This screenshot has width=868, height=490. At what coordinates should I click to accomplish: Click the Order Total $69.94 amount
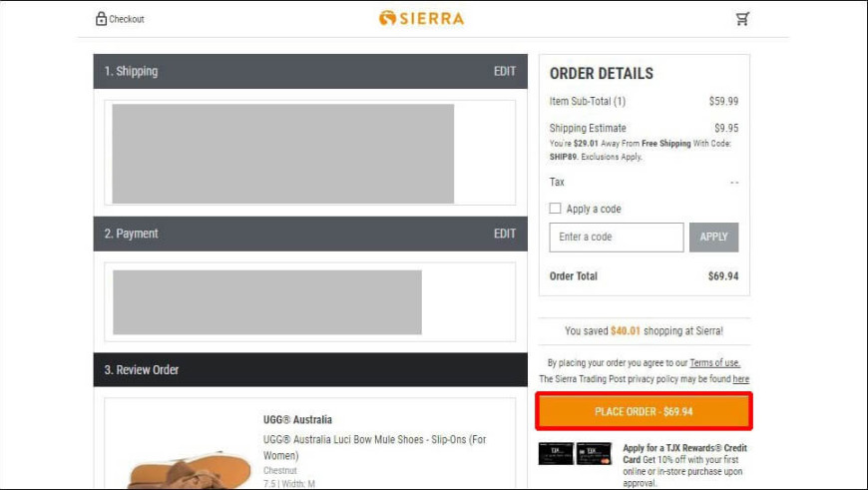click(723, 275)
